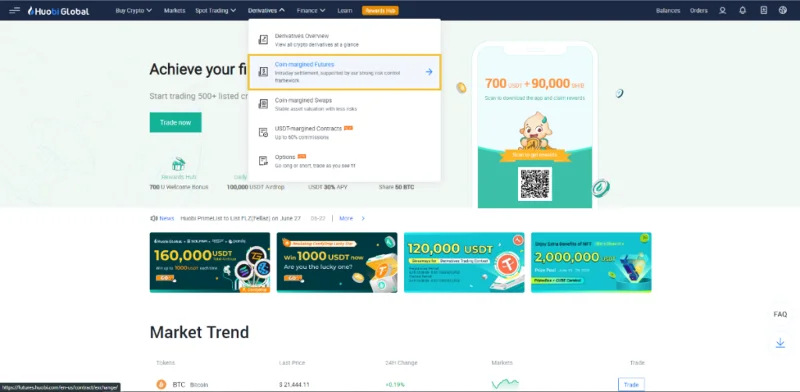Screen dimensions: 800x392
Task: Click the chevron next to More news
Action: (363, 218)
